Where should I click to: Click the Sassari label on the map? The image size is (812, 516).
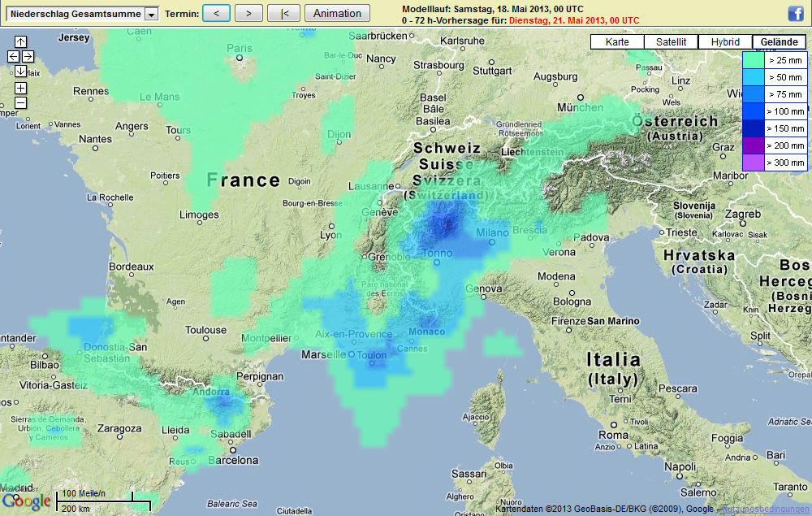point(469,474)
